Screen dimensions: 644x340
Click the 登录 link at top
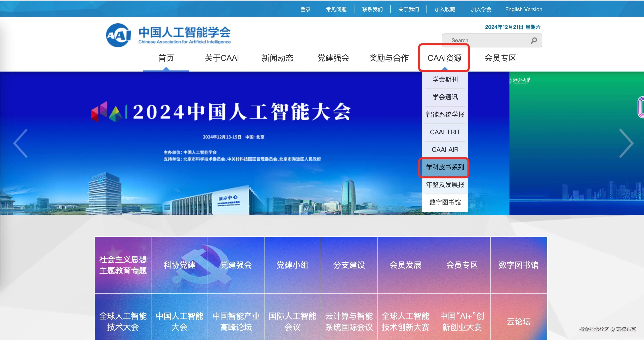pos(305,10)
